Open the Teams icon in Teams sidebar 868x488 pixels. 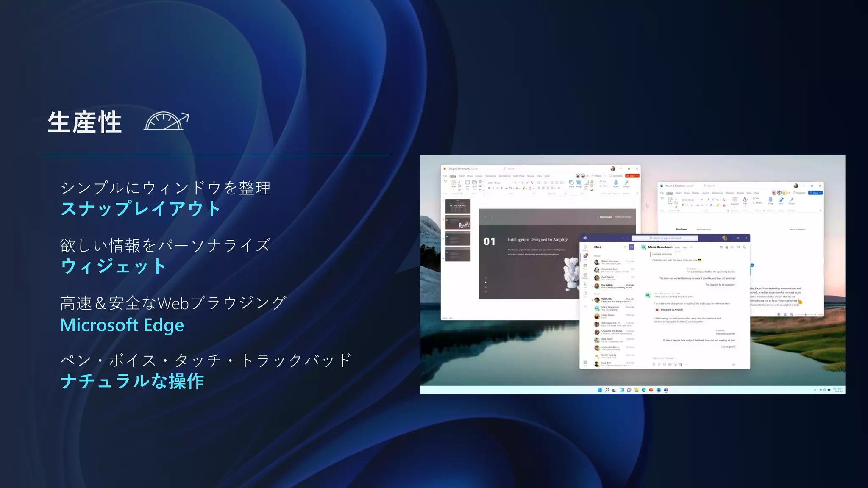tap(585, 266)
